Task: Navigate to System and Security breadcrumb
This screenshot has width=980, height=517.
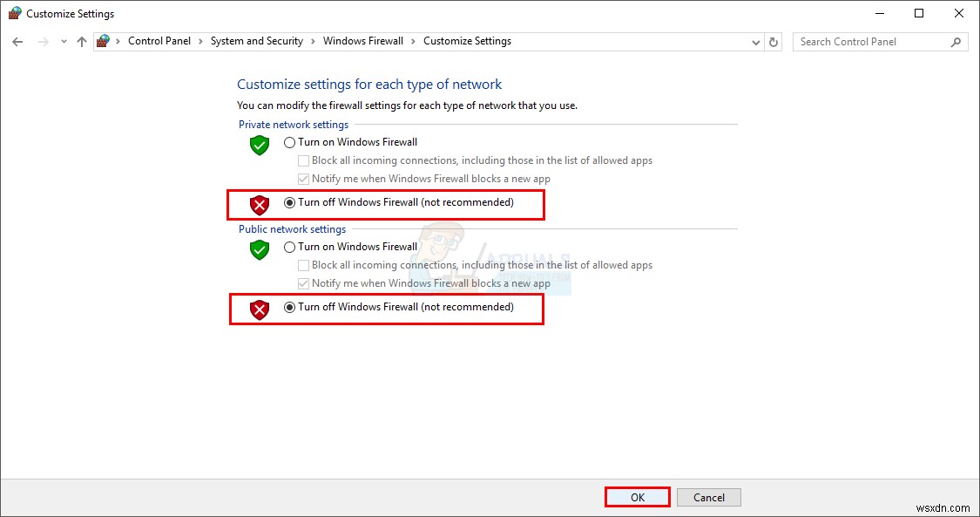Action: point(256,40)
